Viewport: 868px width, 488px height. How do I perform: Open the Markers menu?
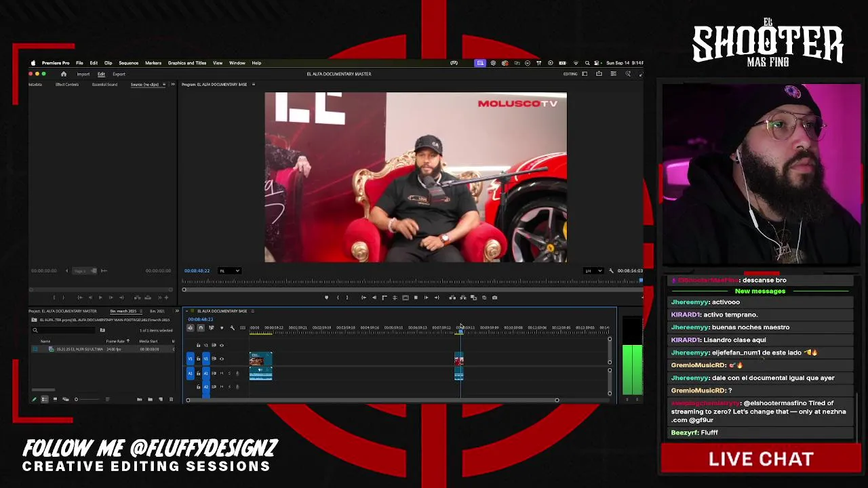153,63
